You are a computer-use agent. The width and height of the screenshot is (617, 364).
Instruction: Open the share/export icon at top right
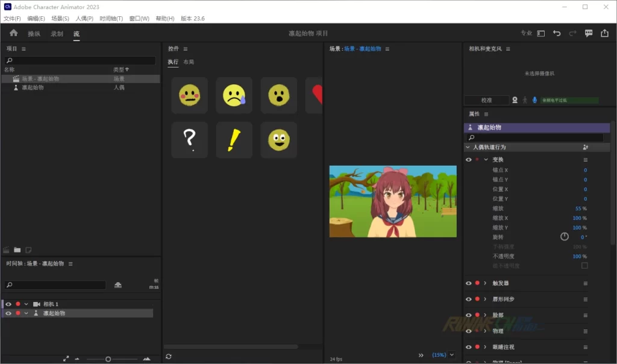click(x=604, y=34)
